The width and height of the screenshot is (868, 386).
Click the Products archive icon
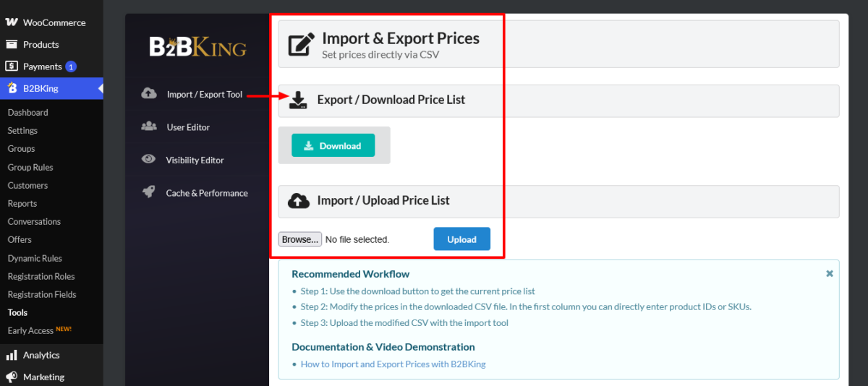tap(12, 44)
